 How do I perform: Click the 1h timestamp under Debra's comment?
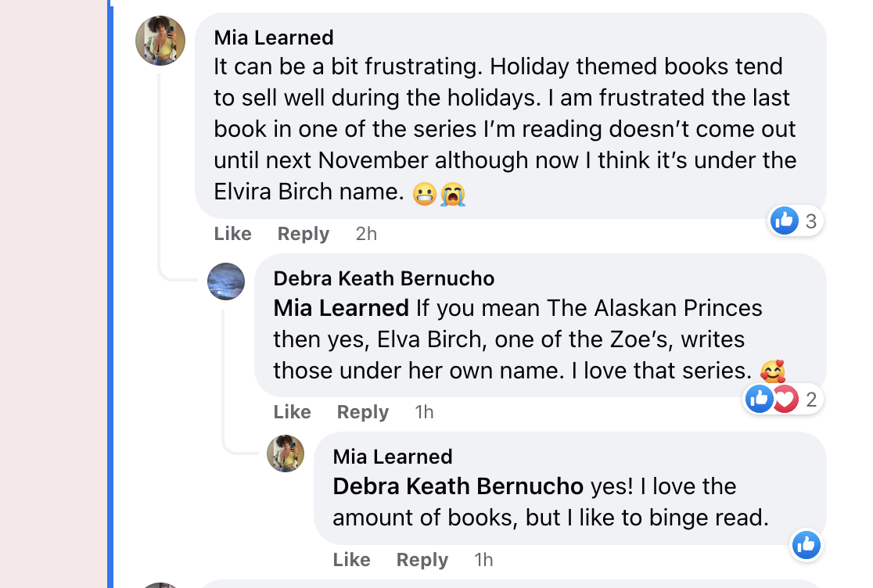coord(424,412)
